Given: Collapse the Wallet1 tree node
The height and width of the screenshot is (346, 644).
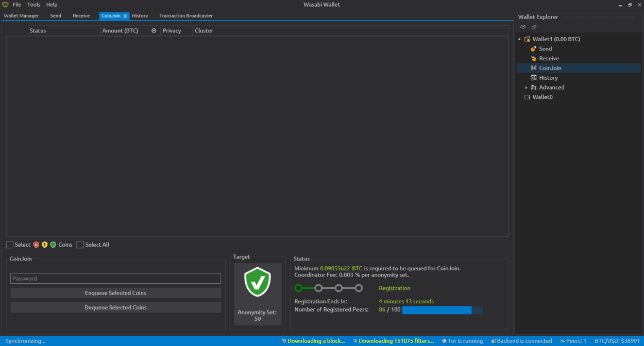Looking at the screenshot, I should pos(519,40).
